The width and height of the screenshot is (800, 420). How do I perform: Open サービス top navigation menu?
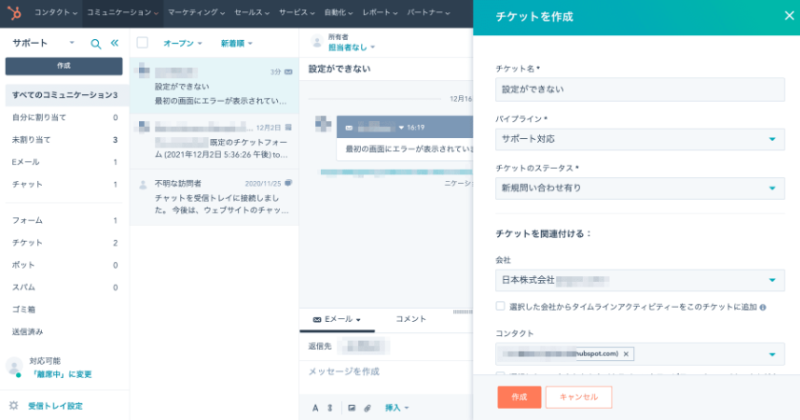[296, 13]
